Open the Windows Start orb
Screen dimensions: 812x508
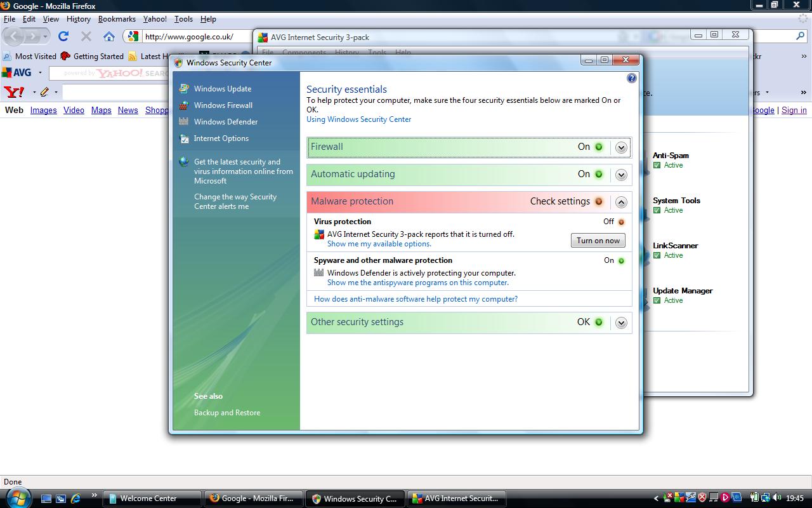[19, 497]
